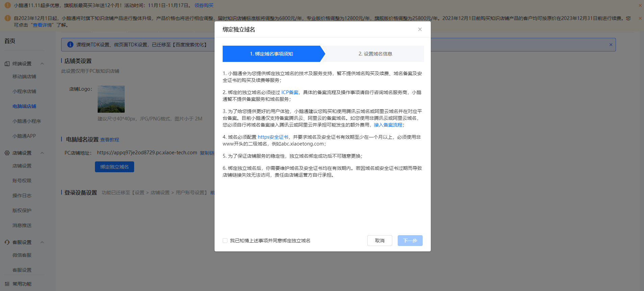644x291 pixels.
Task: Open the https安全证书 link
Action: coord(273,137)
